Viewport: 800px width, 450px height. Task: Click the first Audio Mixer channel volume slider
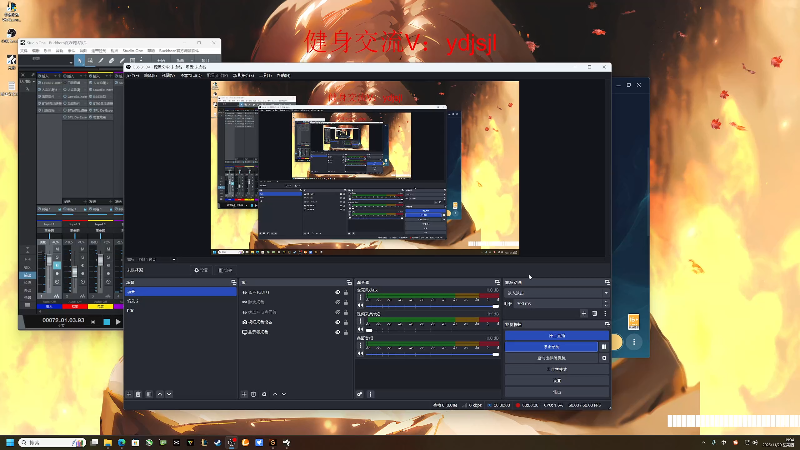(433, 306)
